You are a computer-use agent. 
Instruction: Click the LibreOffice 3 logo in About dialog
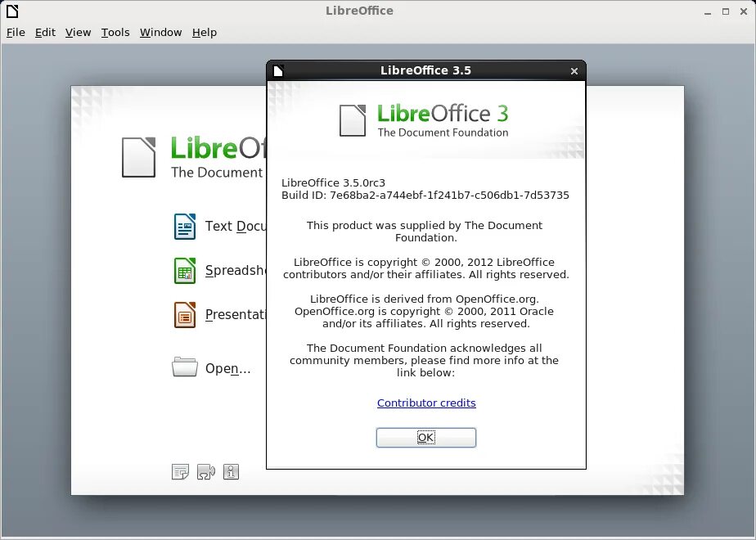pyautogui.click(x=424, y=120)
